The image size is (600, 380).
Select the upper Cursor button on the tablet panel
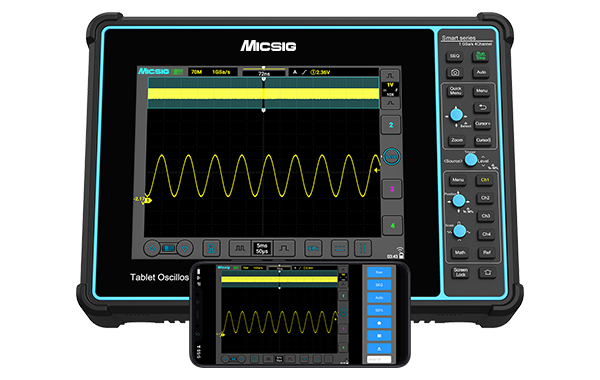click(x=483, y=124)
